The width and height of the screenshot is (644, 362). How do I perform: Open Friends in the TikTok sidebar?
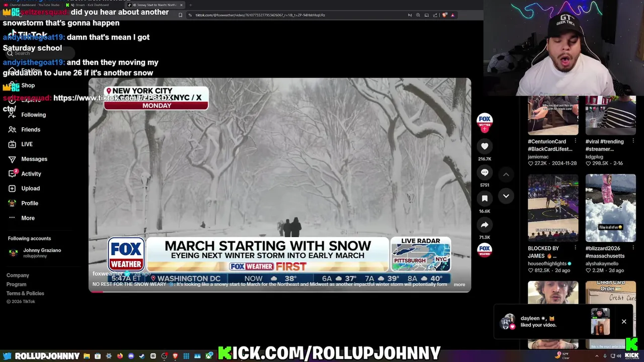tap(24, 130)
